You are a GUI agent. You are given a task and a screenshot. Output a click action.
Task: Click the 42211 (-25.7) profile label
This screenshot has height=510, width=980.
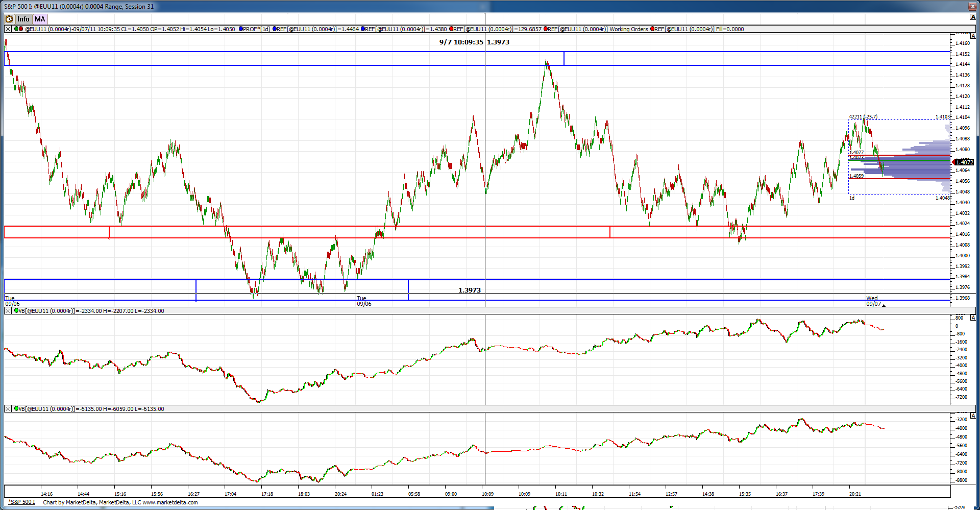(863, 117)
